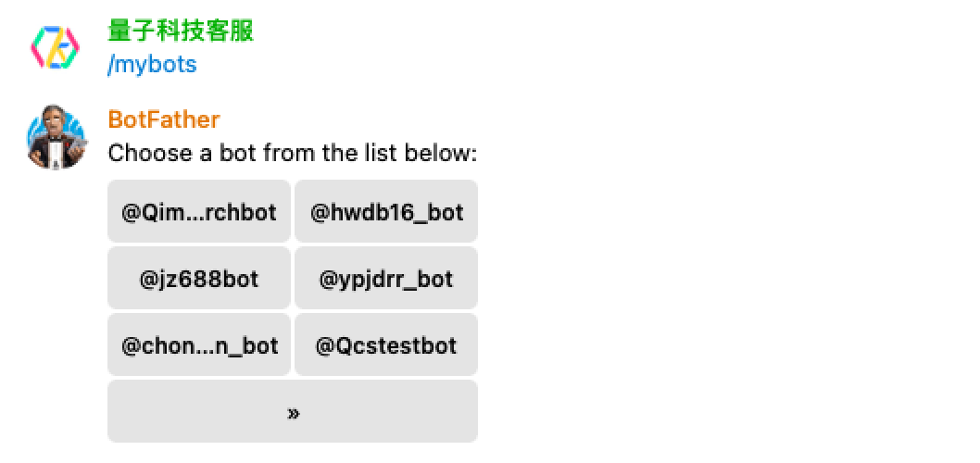The image size is (980, 463).
Task: Open the BotFather sender name
Action: point(164,119)
